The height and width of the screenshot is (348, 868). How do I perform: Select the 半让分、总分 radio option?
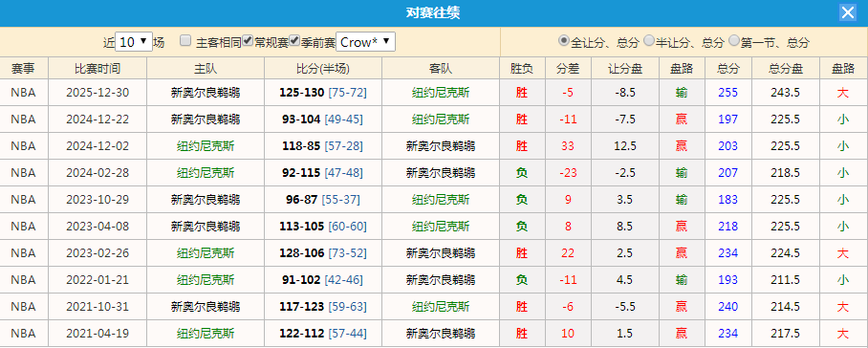click(649, 40)
